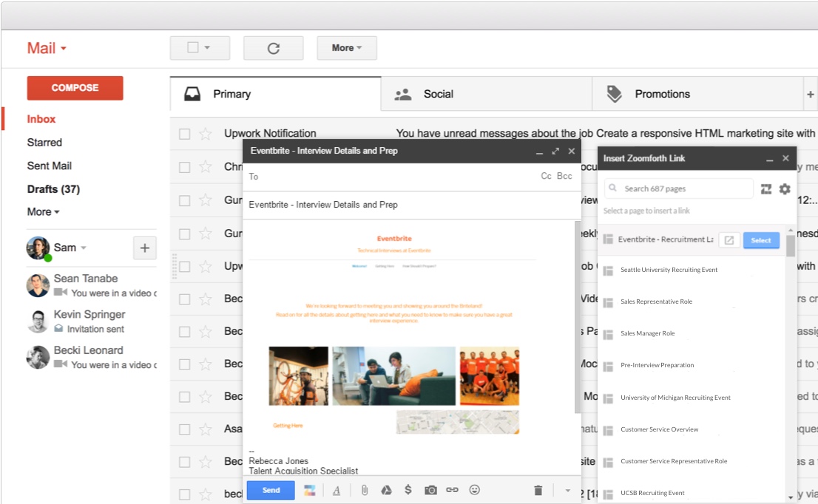The image size is (818, 504).
Task: Open the Inbox folder
Action: [x=41, y=119]
